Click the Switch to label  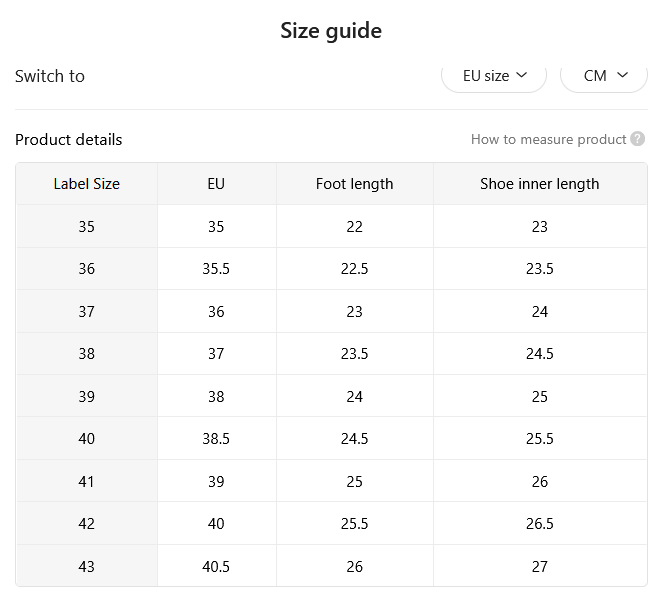click(x=50, y=76)
